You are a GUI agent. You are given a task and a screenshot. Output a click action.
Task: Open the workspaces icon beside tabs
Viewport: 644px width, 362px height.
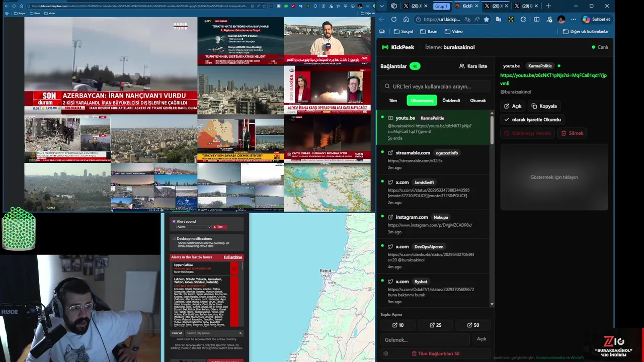point(394,6)
